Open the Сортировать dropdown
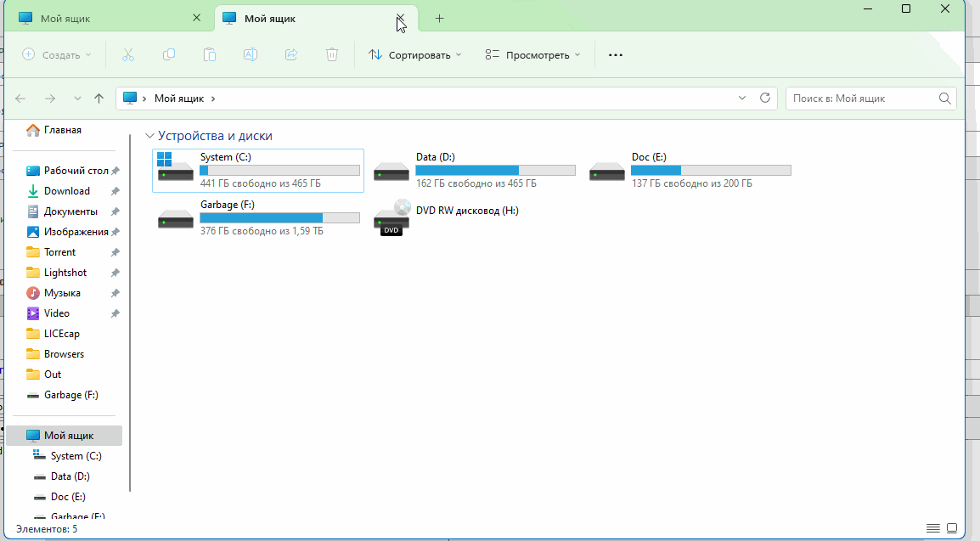This screenshot has width=980, height=541. point(415,54)
